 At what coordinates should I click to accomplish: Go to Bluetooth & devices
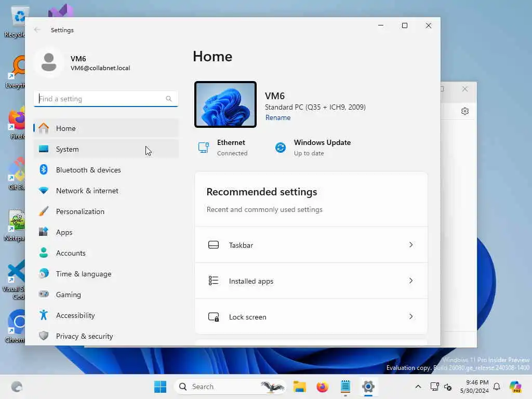click(x=106, y=170)
